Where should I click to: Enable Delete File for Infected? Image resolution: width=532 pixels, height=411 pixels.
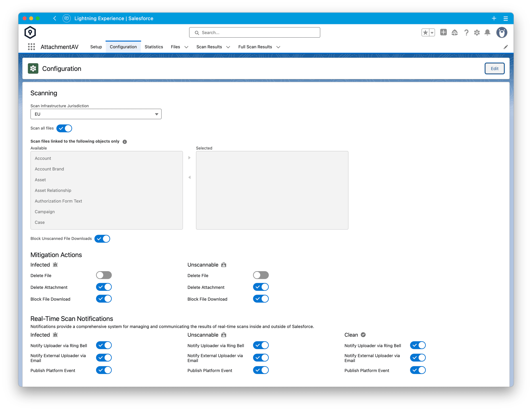tap(104, 275)
